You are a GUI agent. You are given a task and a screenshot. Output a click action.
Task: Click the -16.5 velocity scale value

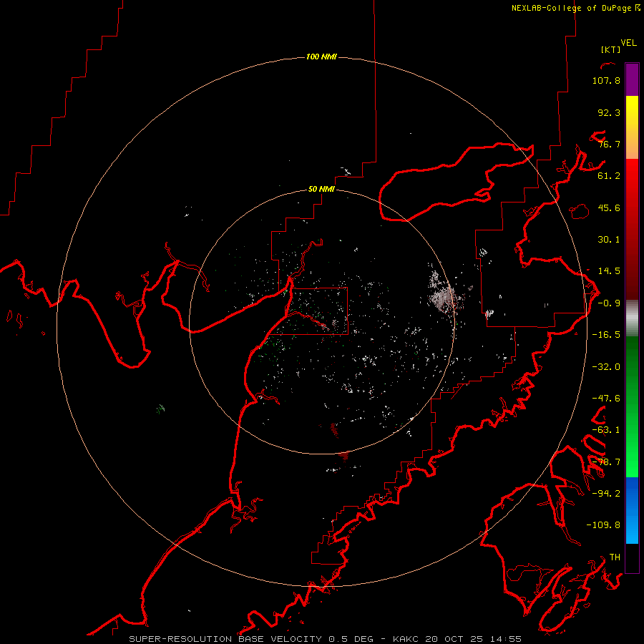click(606, 335)
